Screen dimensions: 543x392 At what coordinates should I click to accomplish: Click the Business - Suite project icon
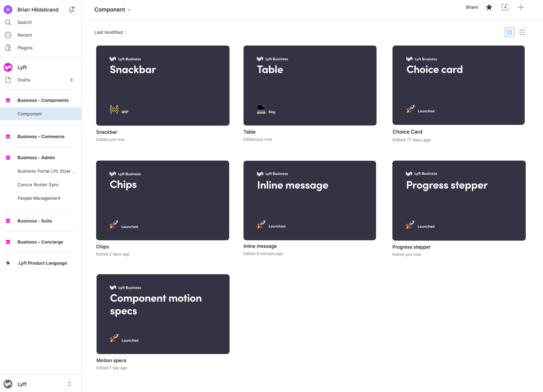[8, 221]
